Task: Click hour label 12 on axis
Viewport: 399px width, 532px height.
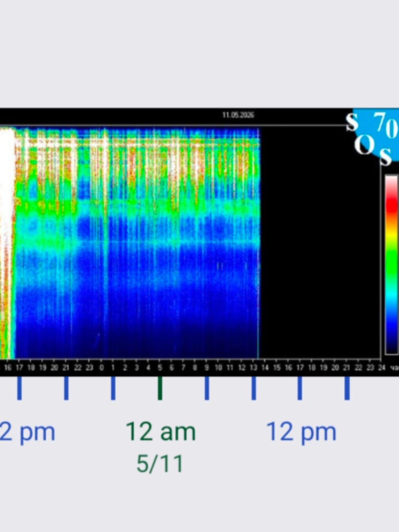Action: tap(242, 368)
